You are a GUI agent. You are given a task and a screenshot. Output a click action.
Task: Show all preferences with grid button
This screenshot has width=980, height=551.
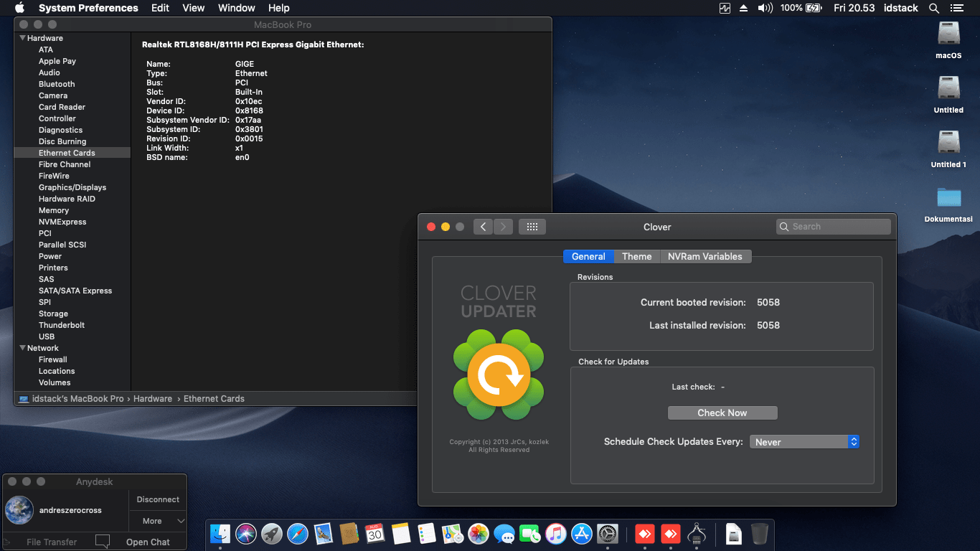coord(532,227)
